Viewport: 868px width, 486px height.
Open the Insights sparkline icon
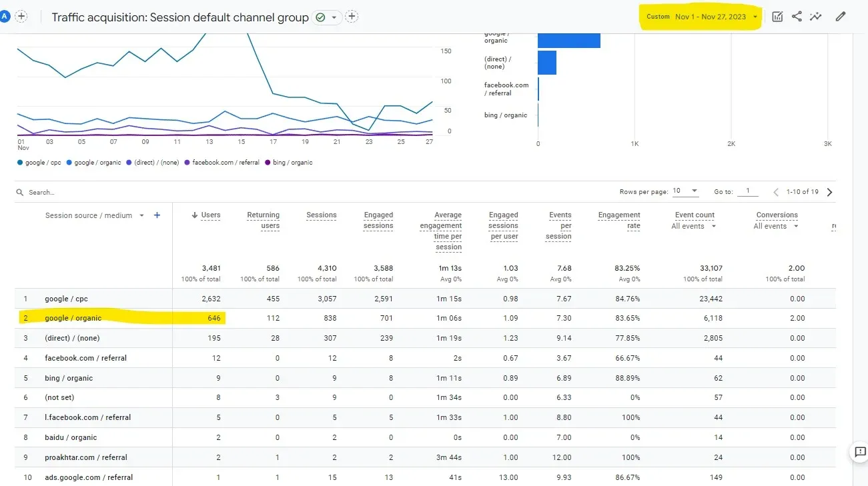[x=816, y=17]
